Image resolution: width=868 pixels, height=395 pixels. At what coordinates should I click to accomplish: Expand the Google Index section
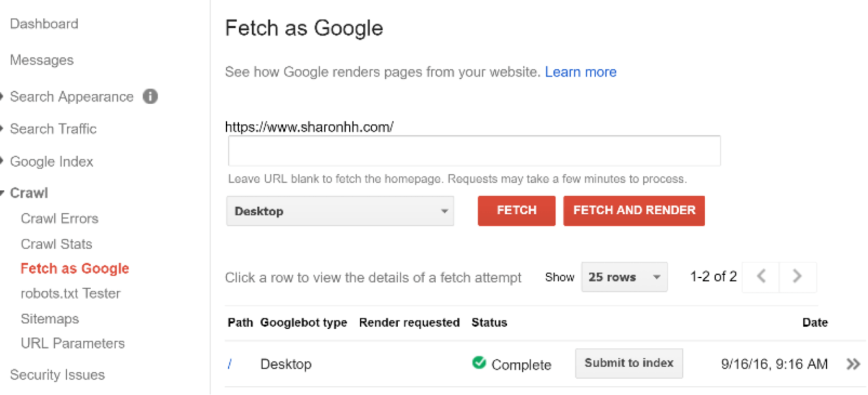[2, 161]
